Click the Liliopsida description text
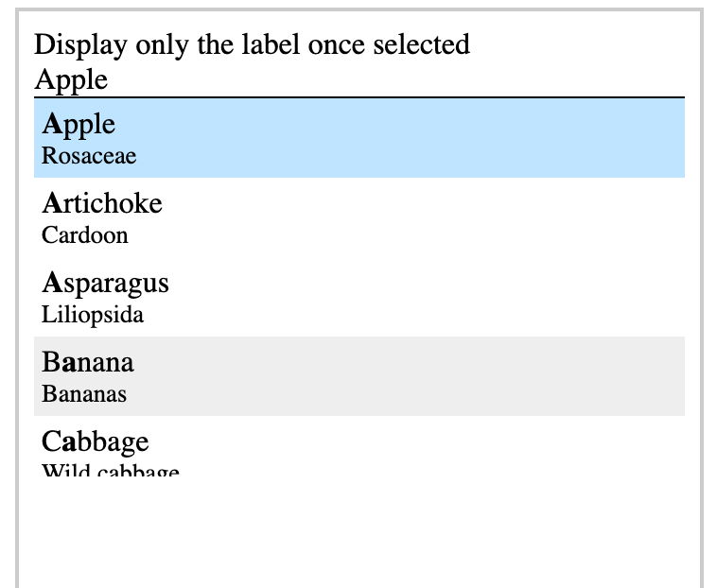Screen dimensions: 717x588 click(x=93, y=315)
